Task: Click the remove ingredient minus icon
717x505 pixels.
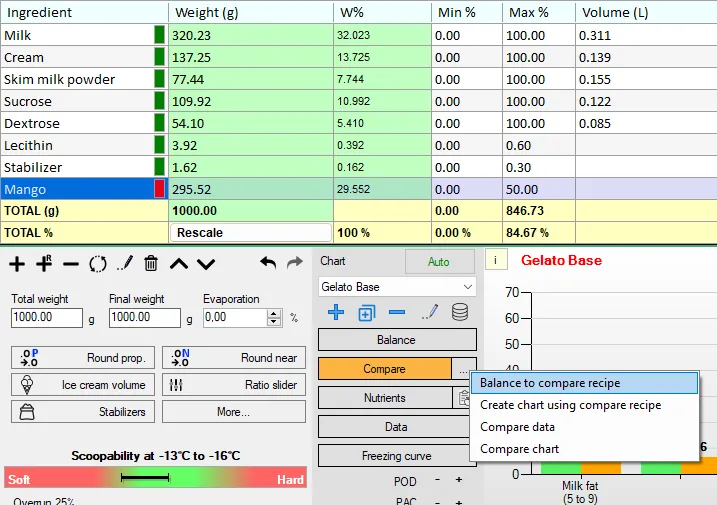Action: point(71,264)
